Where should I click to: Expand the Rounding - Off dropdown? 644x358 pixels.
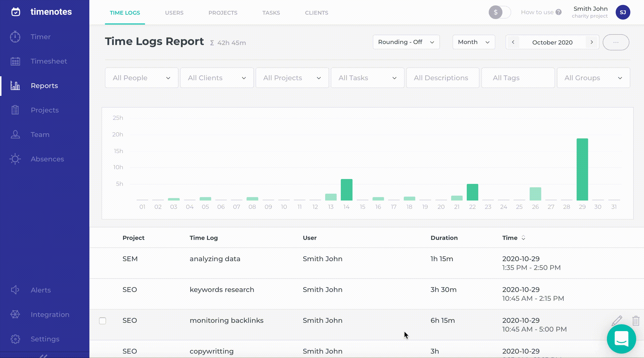406,42
